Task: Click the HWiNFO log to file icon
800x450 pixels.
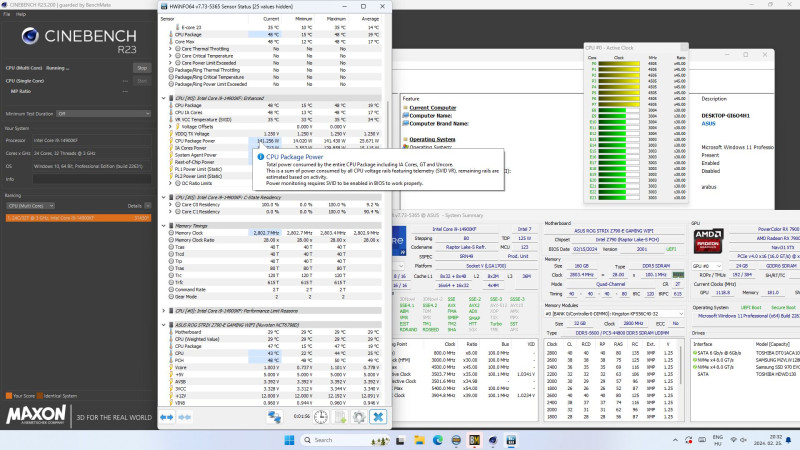Action: point(340,417)
